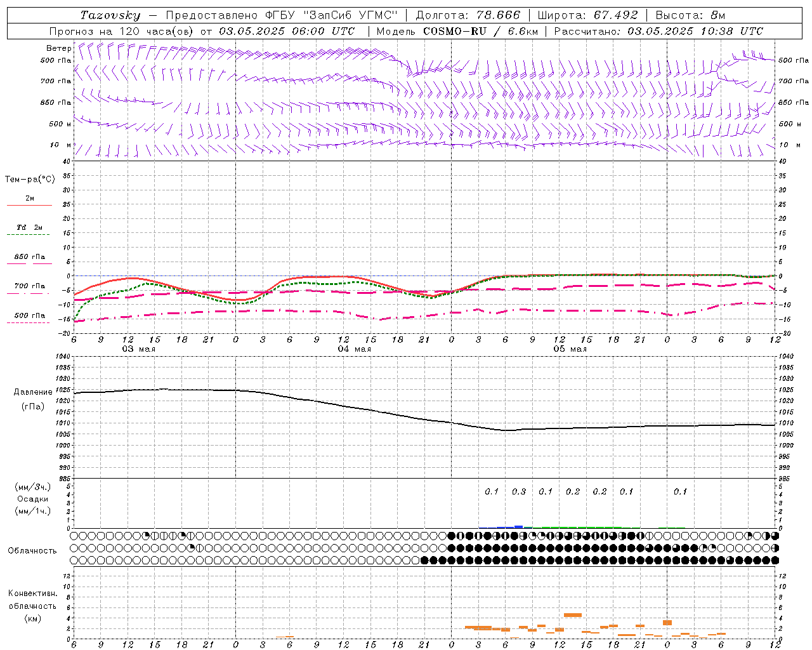Screen dimensions: 812x650
Task: Click the '0.3' precipitation amount value
Action: (519, 491)
